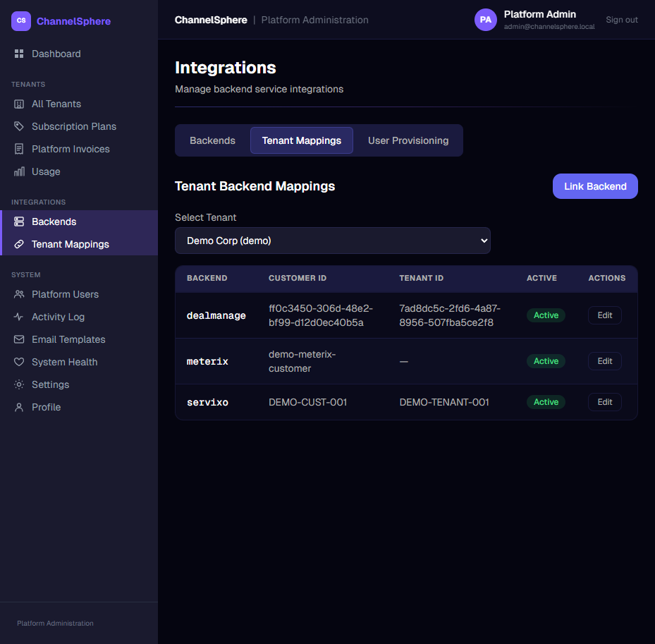
Task: Click the dealmanage customer ID ff0c3450 value
Action: pyautogui.click(x=320, y=315)
